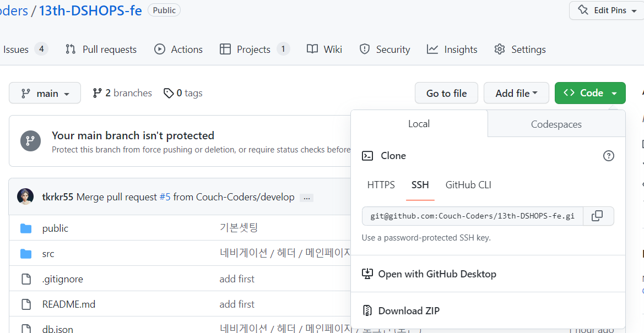Image resolution: width=644 pixels, height=333 pixels.
Task: Choose the HTTPS clone option
Action: tap(381, 185)
